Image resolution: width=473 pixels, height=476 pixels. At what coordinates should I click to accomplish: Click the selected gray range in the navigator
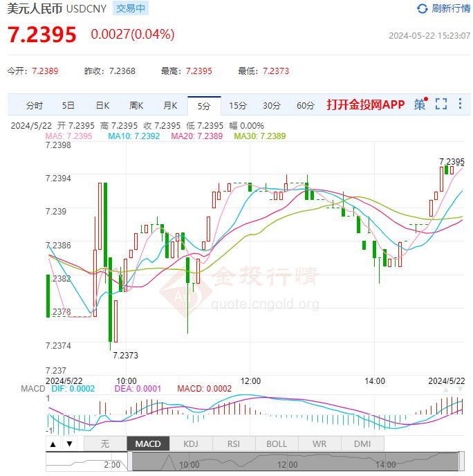[x=296, y=461]
